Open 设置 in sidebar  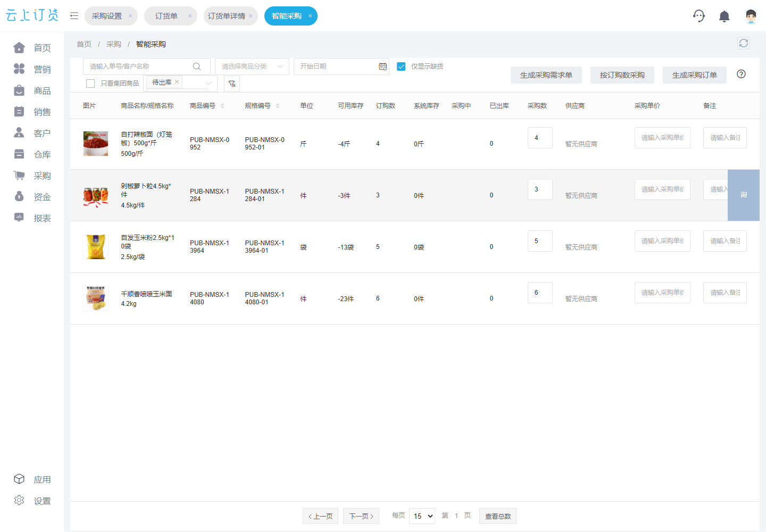[32, 501]
